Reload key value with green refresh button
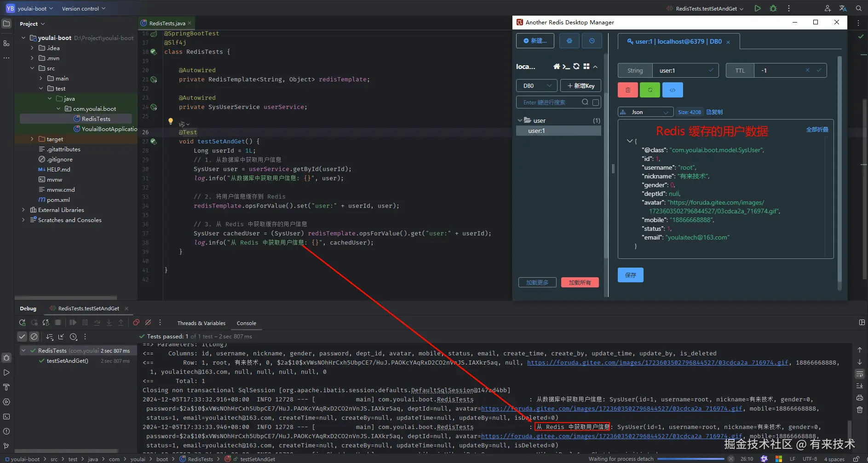Screen dimensions: 868x463 point(650,90)
